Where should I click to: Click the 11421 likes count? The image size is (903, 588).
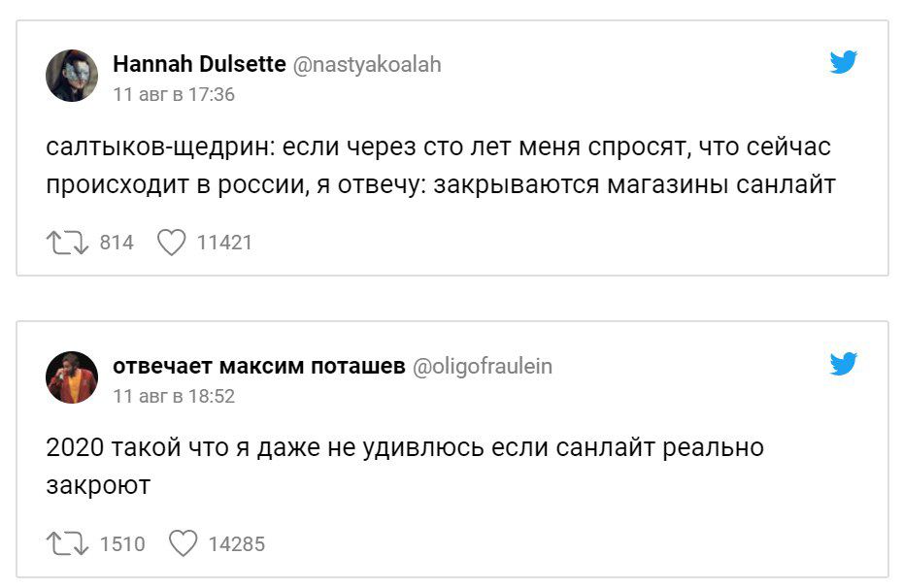click(224, 243)
